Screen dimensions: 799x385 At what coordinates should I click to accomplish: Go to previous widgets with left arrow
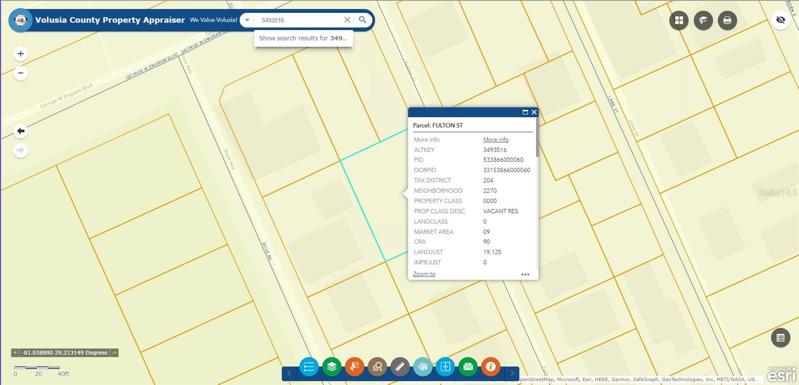[x=289, y=373]
